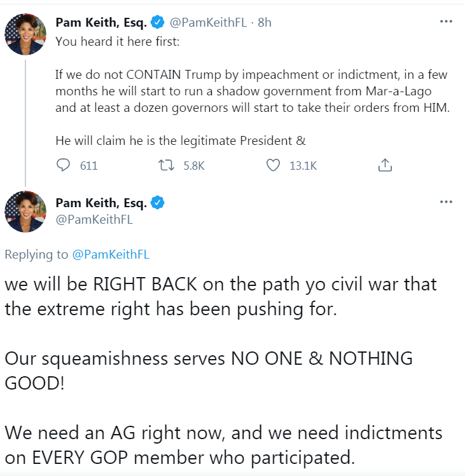Click verified badge on the reply tweet

point(157,203)
